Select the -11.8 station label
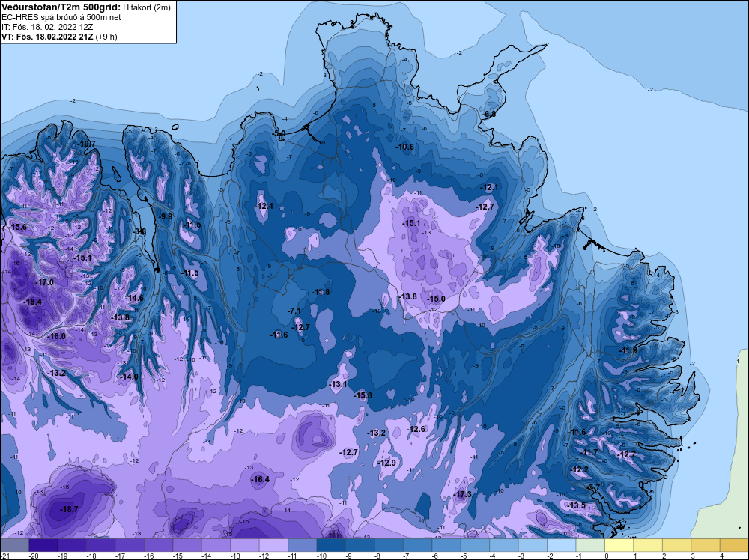 [x=321, y=292]
